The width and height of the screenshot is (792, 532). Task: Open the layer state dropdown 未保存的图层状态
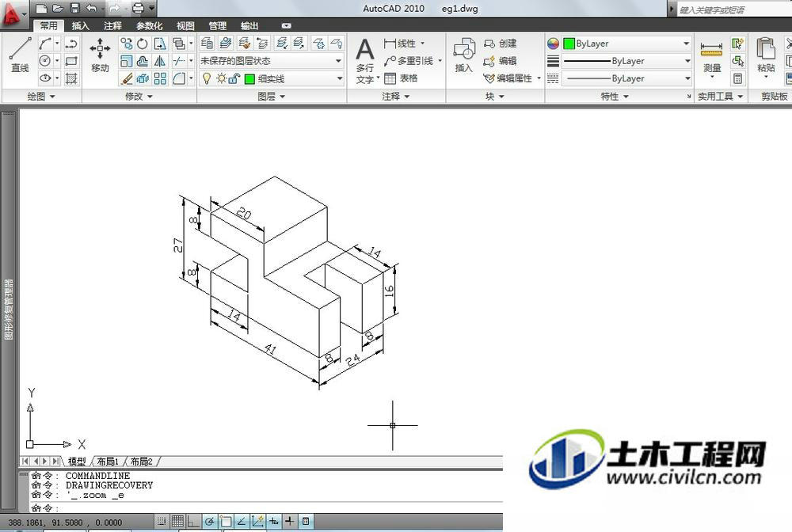271,61
